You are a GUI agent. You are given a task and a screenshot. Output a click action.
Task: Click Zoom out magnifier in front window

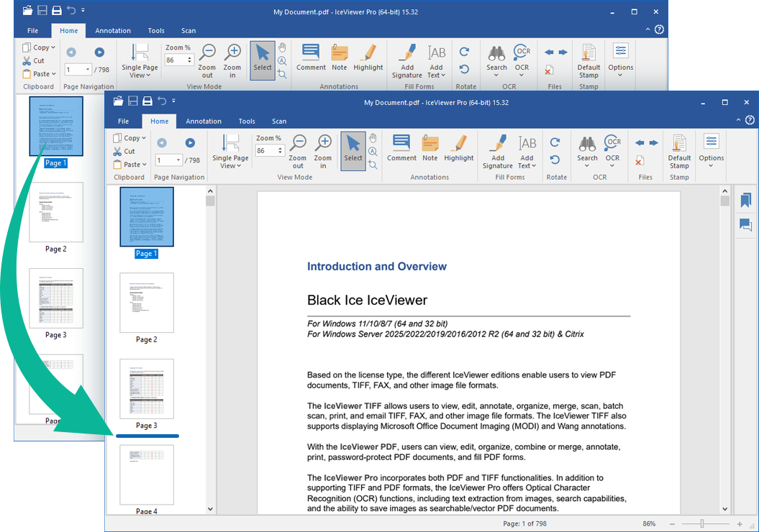(x=298, y=152)
